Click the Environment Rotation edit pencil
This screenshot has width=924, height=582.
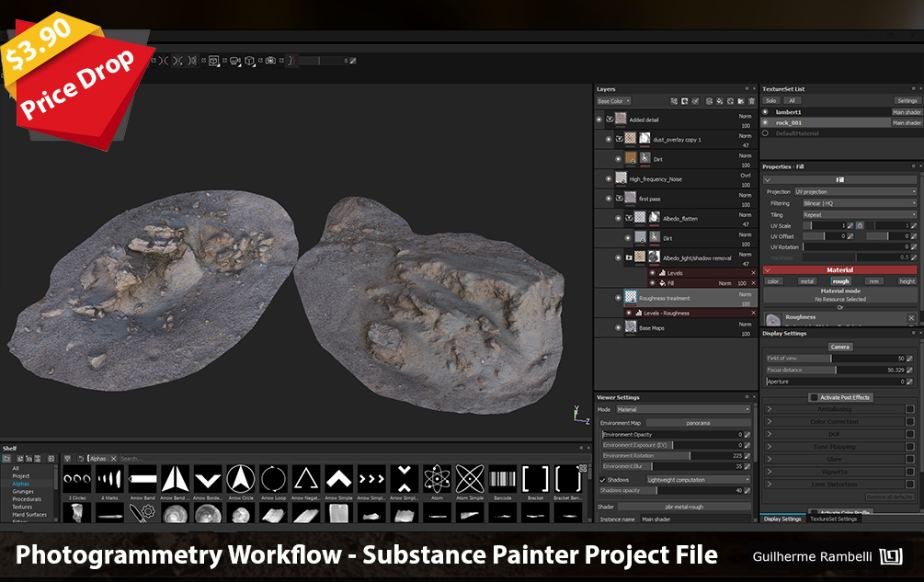pos(747,456)
